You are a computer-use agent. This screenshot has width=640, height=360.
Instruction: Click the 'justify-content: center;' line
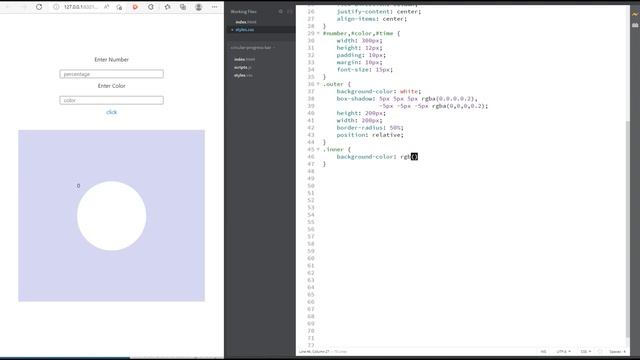379,11
